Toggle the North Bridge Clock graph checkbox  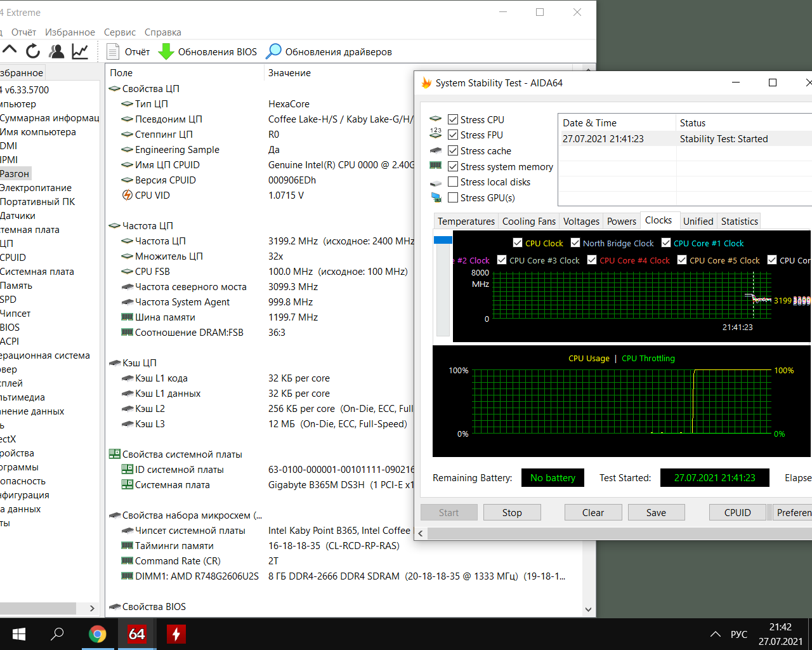point(575,242)
